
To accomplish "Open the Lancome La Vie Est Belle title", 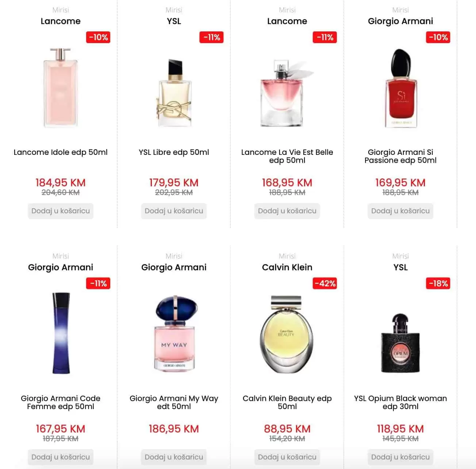I will tap(287, 156).
